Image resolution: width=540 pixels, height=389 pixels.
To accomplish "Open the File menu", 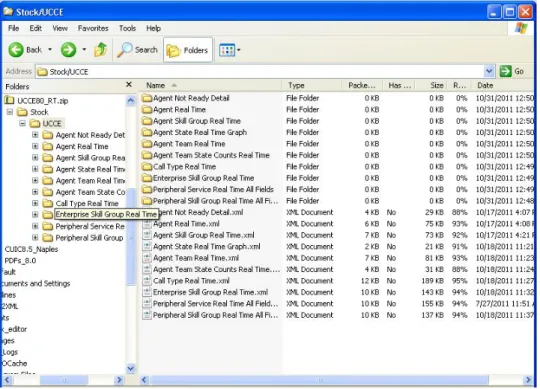I will [13, 28].
